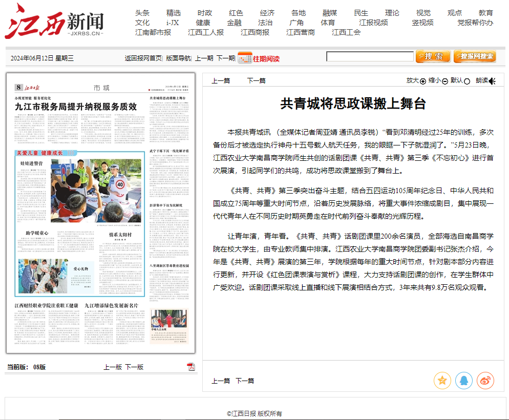Click 下一版 below the newspaper page
Screen dimensions: 509x420
[134, 367]
